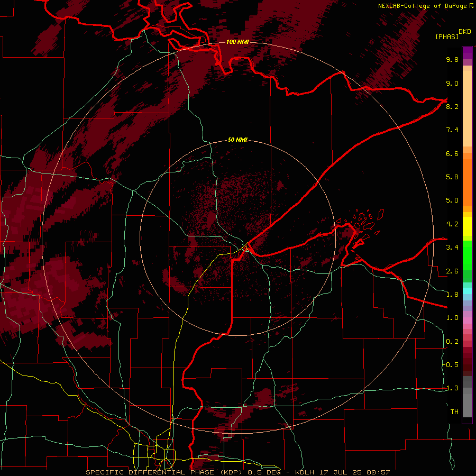Viewport: 476px width, 476px height.
Task: Click the 9.8 value on color scale
Action: tap(452, 59)
